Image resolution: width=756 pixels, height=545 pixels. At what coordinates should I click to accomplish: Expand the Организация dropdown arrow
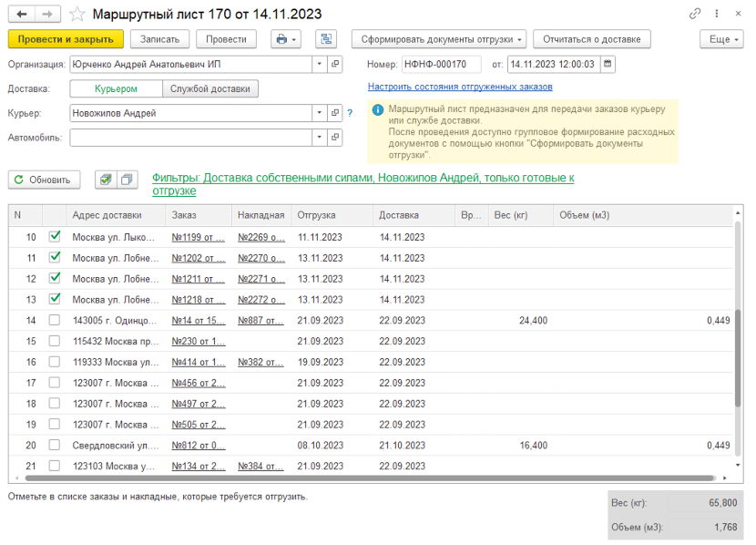pos(319,64)
